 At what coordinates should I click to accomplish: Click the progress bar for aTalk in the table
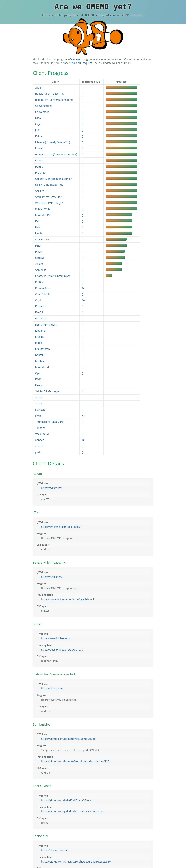coord(122,87)
